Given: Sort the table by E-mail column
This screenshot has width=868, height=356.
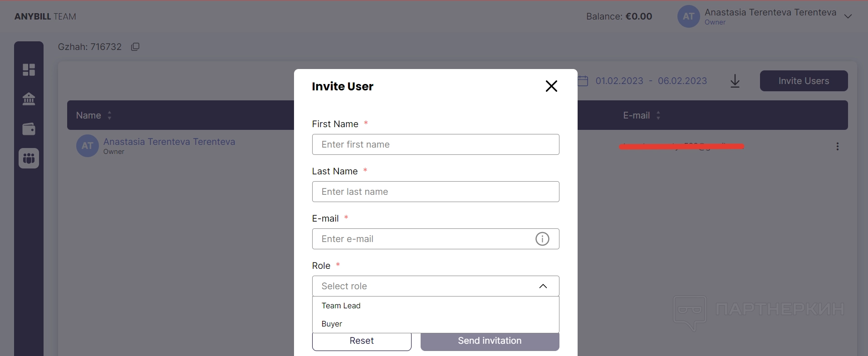Looking at the screenshot, I should point(658,115).
